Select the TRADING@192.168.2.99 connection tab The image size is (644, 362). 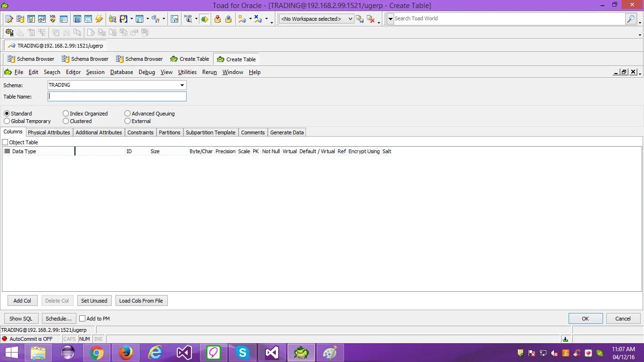click(x=55, y=46)
